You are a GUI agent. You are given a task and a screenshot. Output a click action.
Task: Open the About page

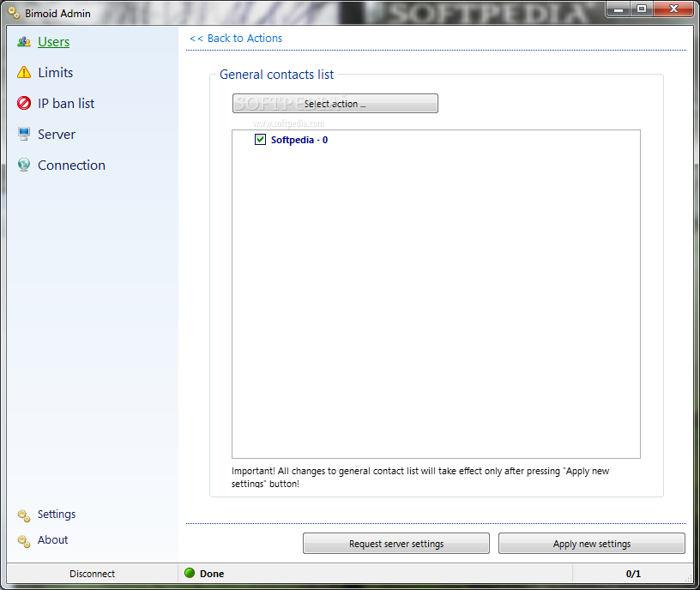52,540
